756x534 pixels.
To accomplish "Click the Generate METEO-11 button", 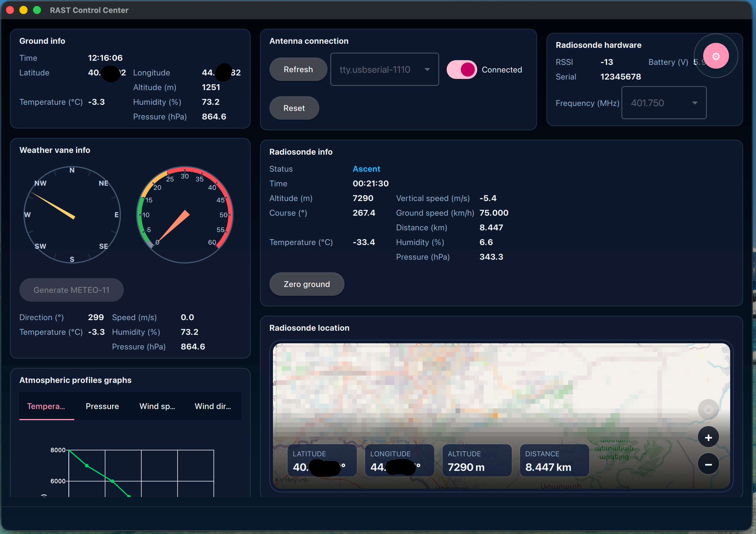I will [71, 290].
